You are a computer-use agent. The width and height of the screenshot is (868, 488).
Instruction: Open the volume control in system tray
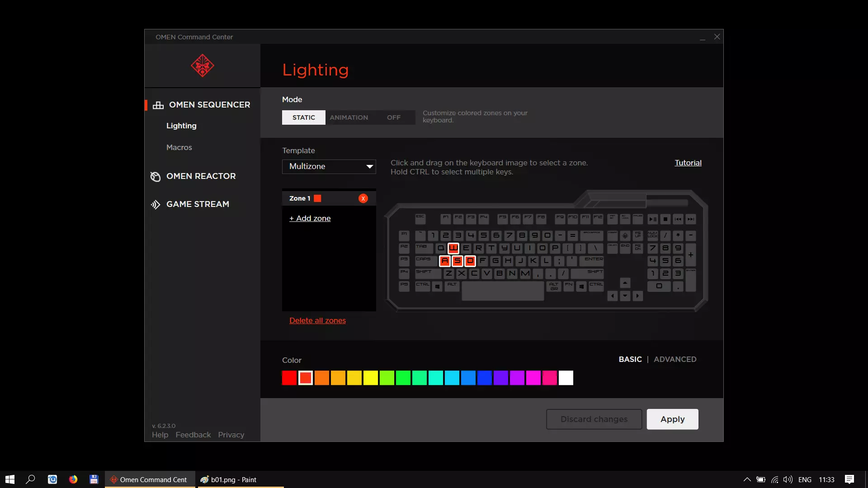pos(788,479)
